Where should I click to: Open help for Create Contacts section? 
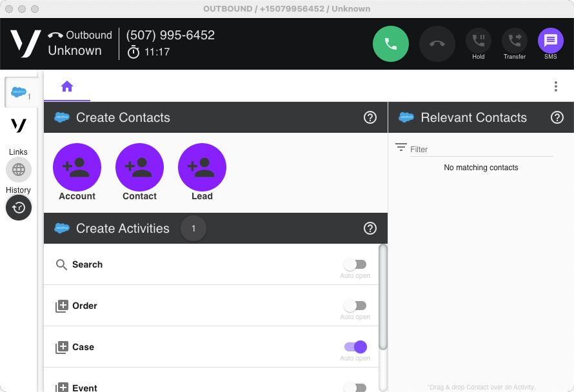pyautogui.click(x=370, y=117)
